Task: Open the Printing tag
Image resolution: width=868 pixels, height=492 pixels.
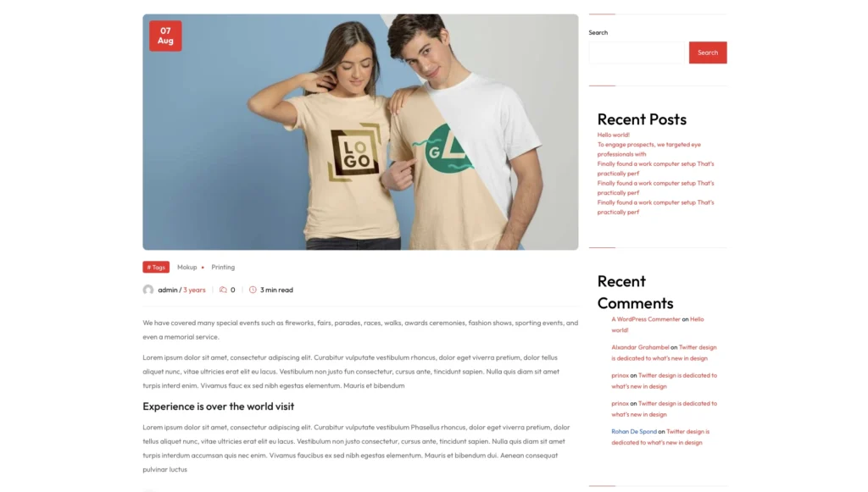Action: pos(223,267)
